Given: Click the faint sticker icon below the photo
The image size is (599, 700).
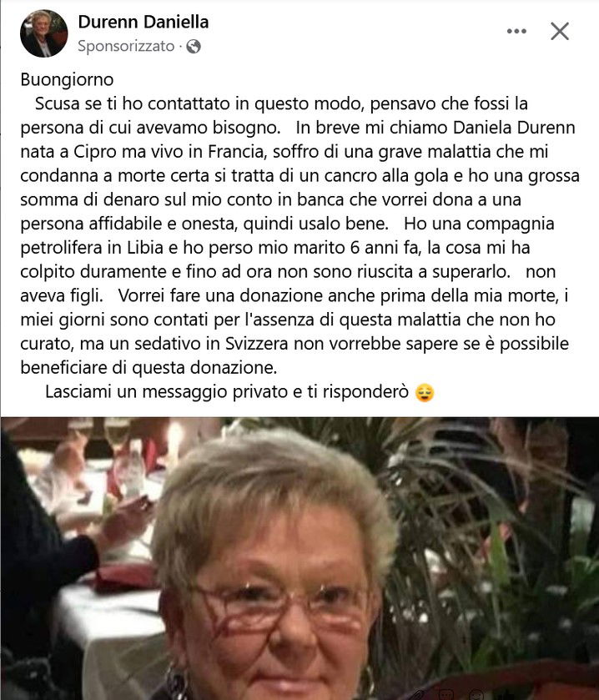Looking at the screenshot, I should tap(445, 695).
